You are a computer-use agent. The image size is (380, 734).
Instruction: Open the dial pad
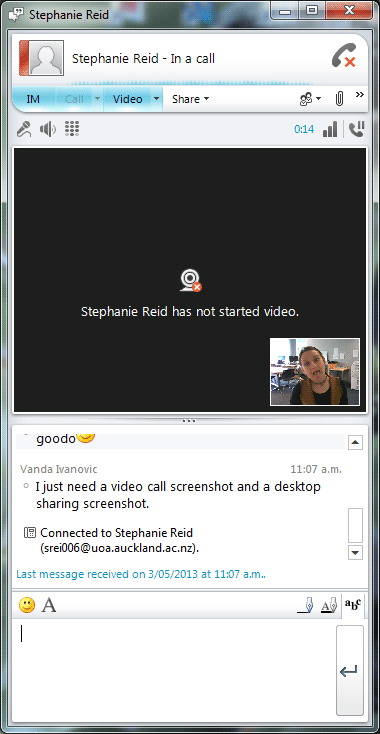tap(72, 128)
